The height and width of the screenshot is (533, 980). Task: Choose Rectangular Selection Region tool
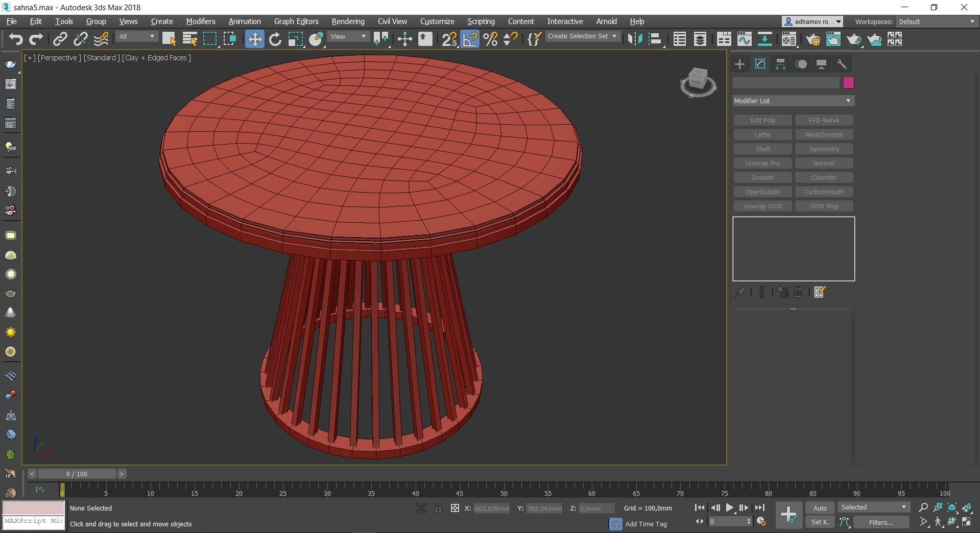210,39
